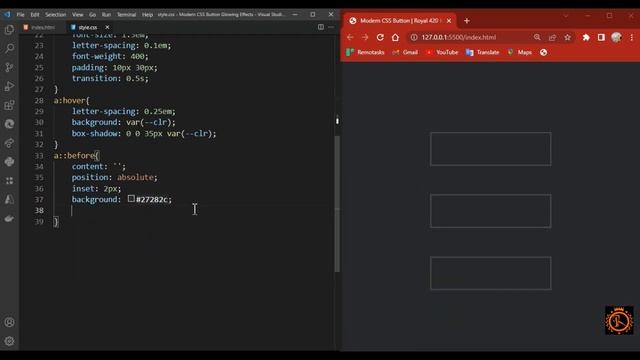The height and width of the screenshot is (360, 640).
Task: Open the YouTube bookmark
Action: pyautogui.click(x=442, y=52)
